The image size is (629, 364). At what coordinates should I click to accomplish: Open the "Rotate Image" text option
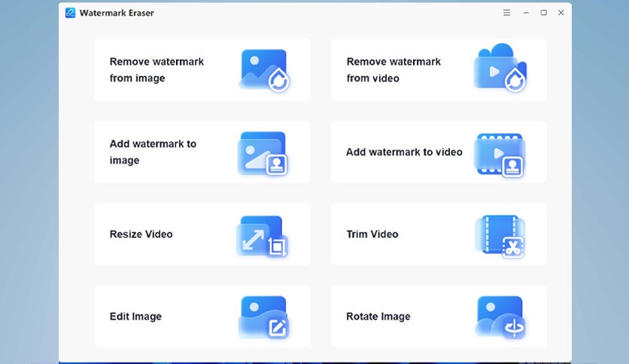point(378,317)
